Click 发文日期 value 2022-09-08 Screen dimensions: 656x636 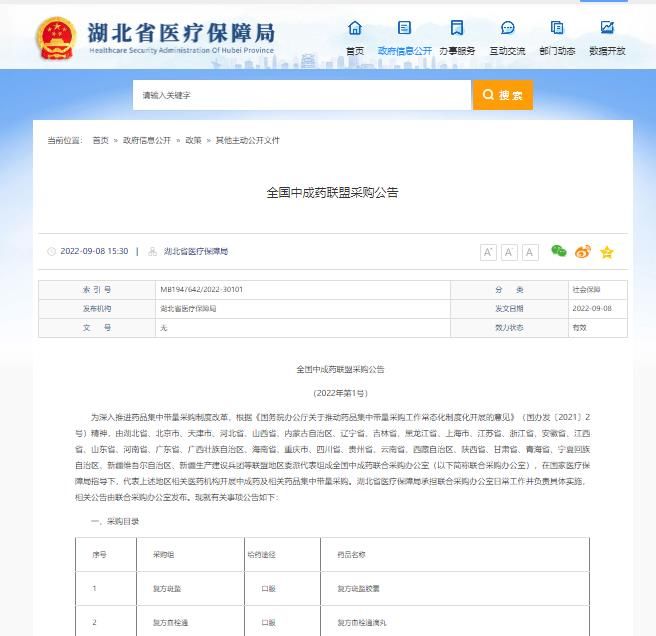[x=592, y=308]
